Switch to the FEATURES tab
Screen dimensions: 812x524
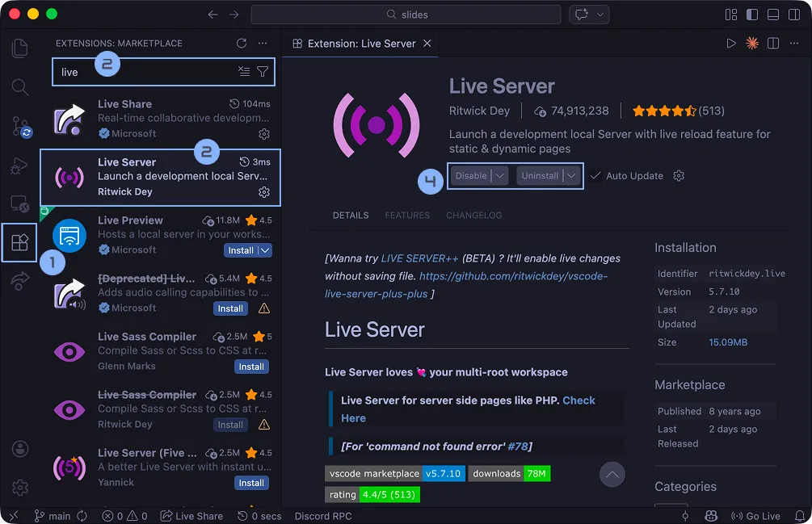(407, 216)
